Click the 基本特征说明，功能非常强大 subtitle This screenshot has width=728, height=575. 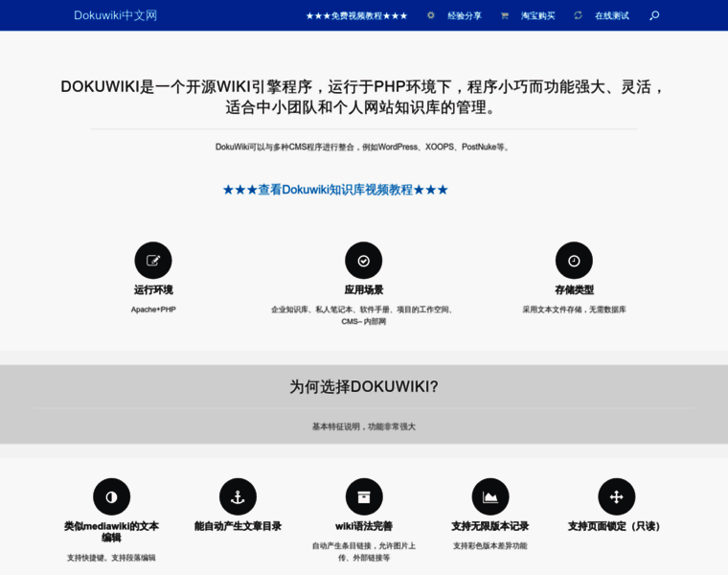[364, 426]
